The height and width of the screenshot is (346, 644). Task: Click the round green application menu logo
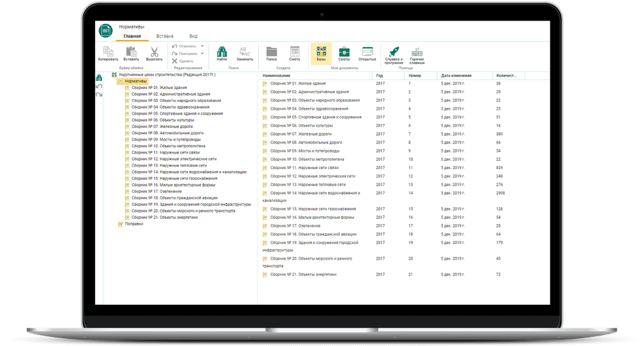[x=105, y=30]
